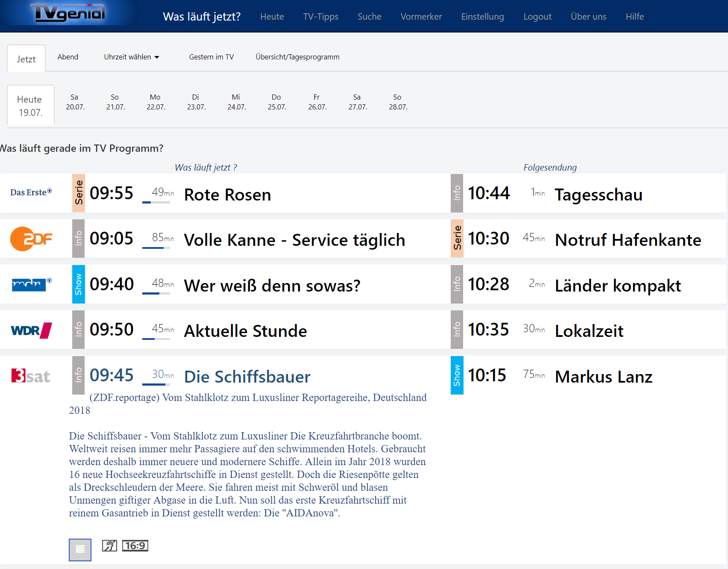Open Vormerker menu item
Screen dimensions: 728x569
coord(421,17)
